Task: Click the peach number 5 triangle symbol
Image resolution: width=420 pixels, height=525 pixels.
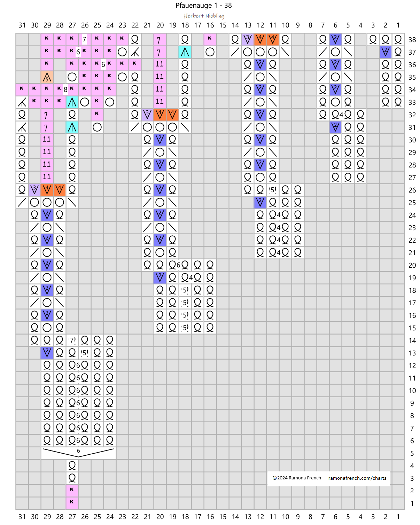Action: pos(47,77)
